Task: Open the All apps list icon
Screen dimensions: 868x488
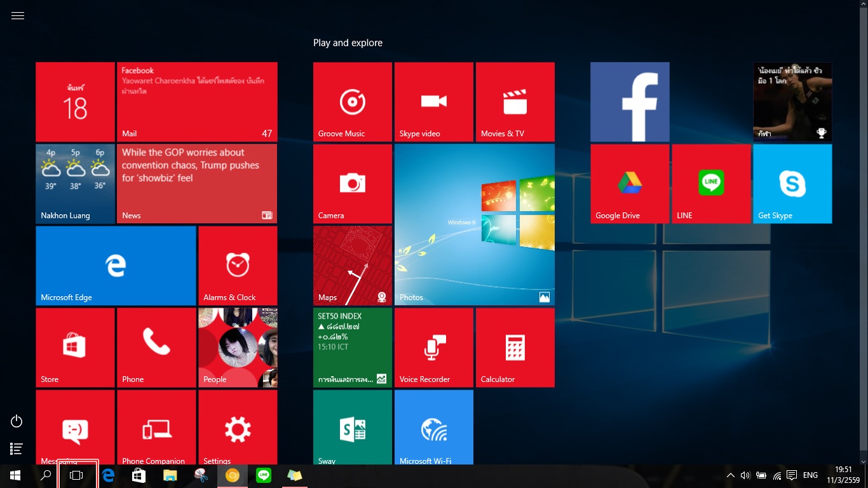Action: point(17,449)
